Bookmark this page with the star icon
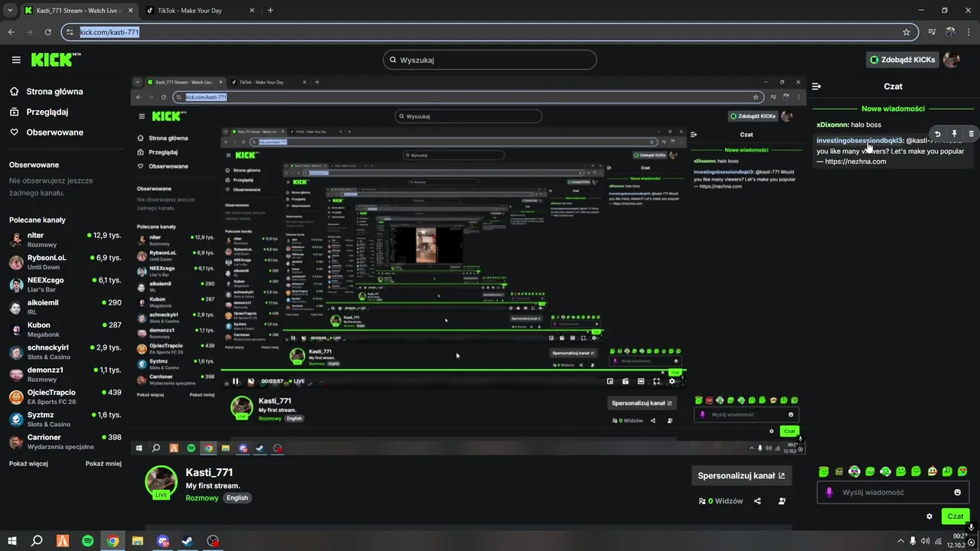The image size is (980, 551). click(x=906, y=32)
